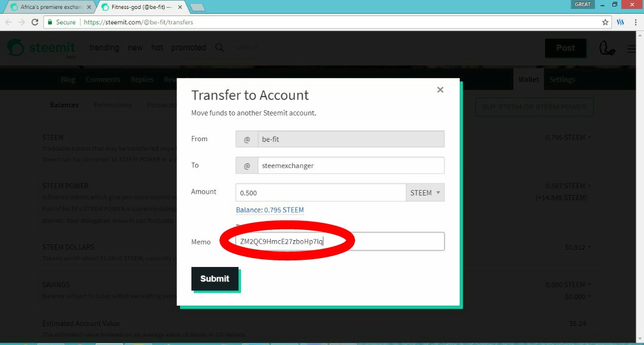644x345 pixels.
Task: Open the new posts feed
Action: 135,48
